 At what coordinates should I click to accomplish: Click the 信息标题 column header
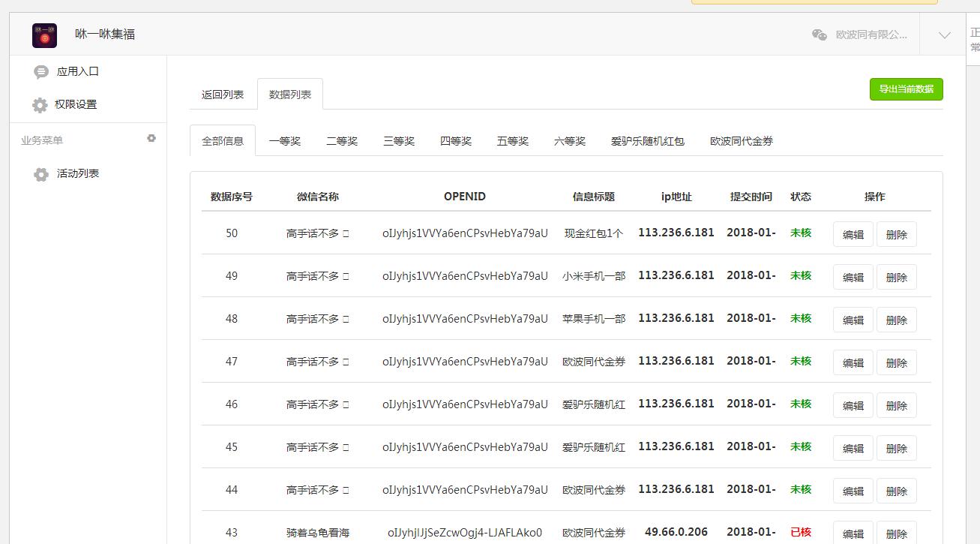tap(594, 197)
